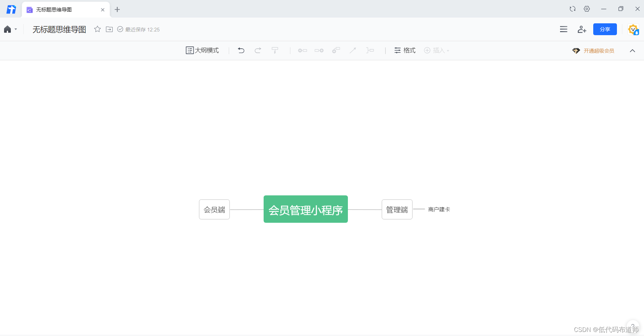644x336 pixels.
Task: Move document using the folder icon
Action: click(x=109, y=29)
